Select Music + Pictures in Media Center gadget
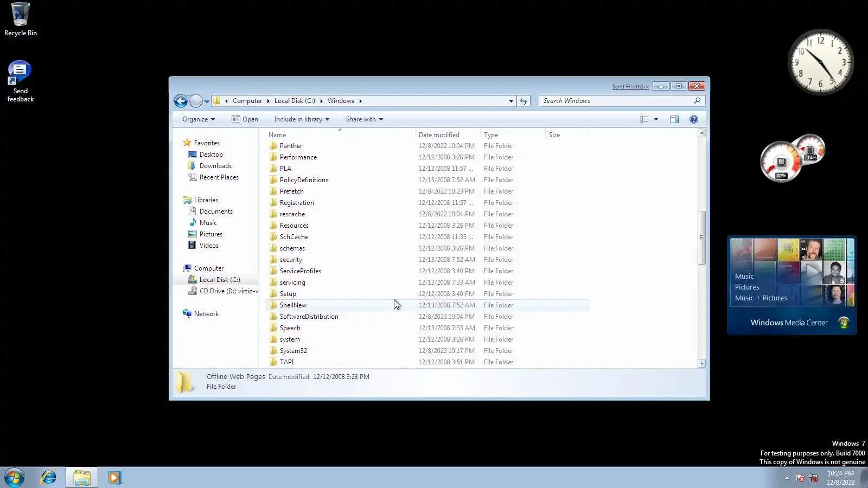 click(x=761, y=298)
